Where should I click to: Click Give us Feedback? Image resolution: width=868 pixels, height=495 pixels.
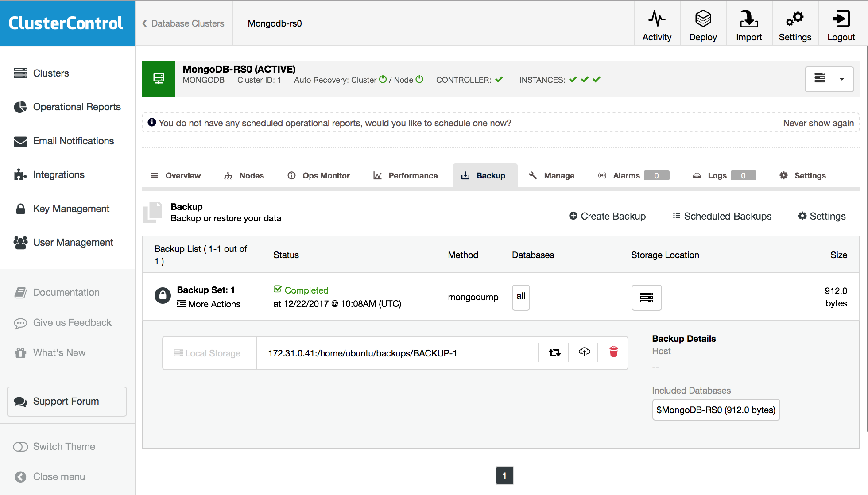click(62, 322)
